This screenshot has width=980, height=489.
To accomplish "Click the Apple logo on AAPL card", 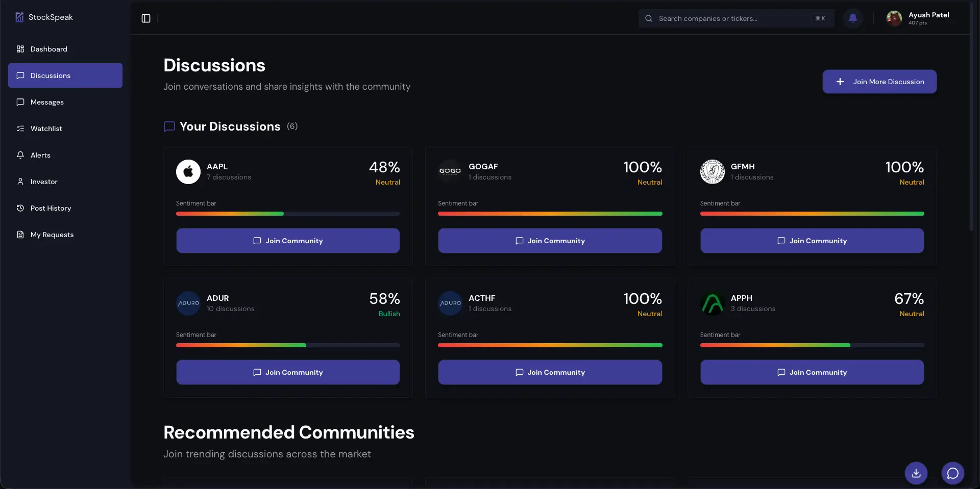I will [x=188, y=172].
